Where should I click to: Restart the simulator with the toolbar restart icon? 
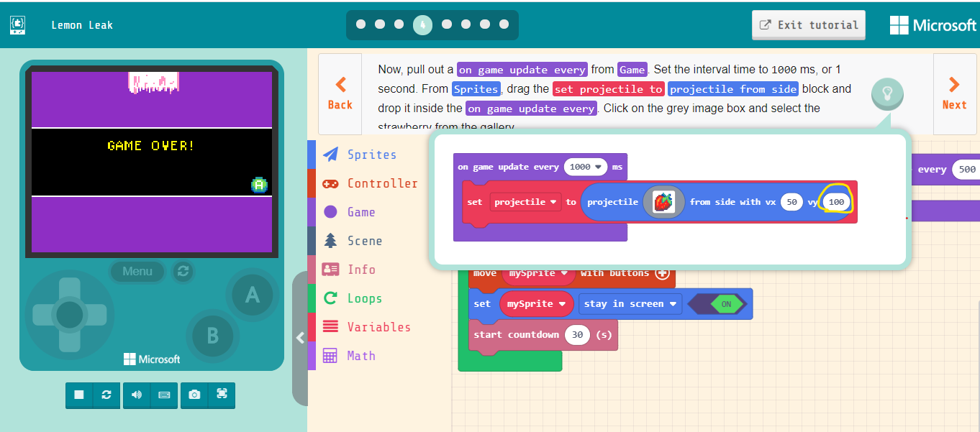click(106, 395)
